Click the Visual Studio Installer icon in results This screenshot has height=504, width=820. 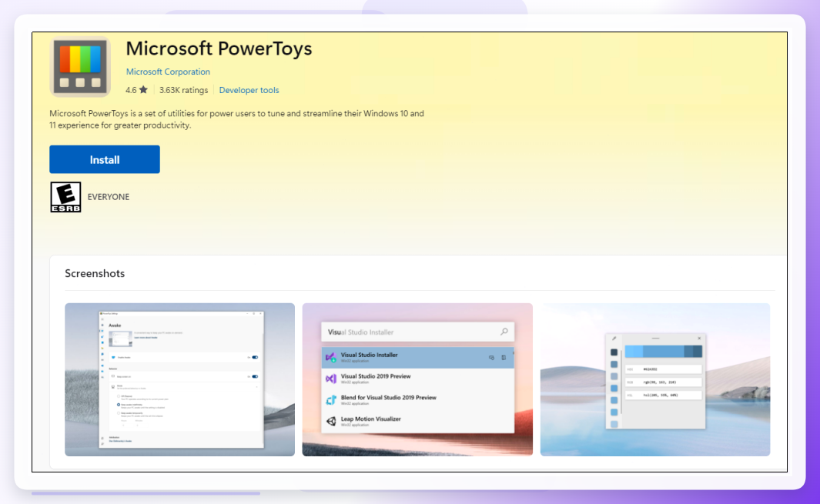pyautogui.click(x=330, y=358)
